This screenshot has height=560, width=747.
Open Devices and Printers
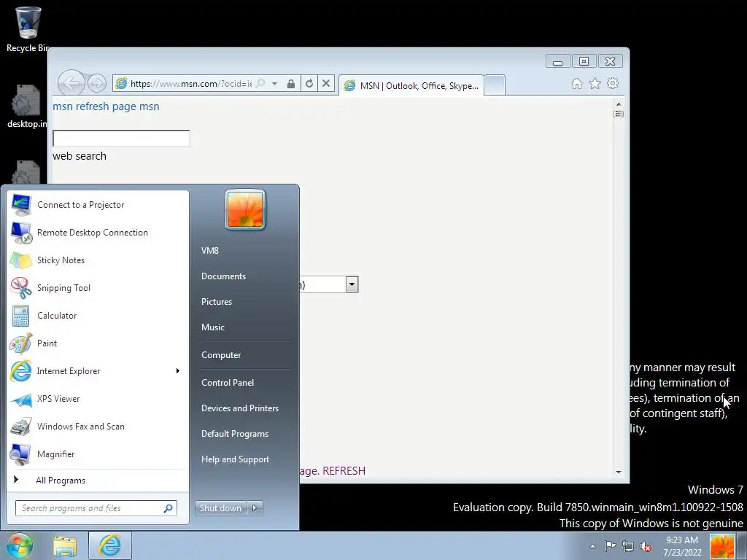tap(239, 408)
